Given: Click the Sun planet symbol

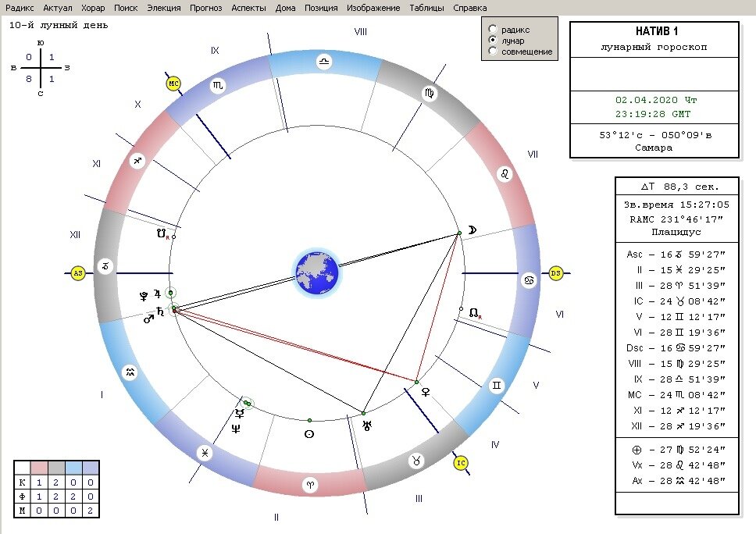Looking at the screenshot, I should 309,434.
